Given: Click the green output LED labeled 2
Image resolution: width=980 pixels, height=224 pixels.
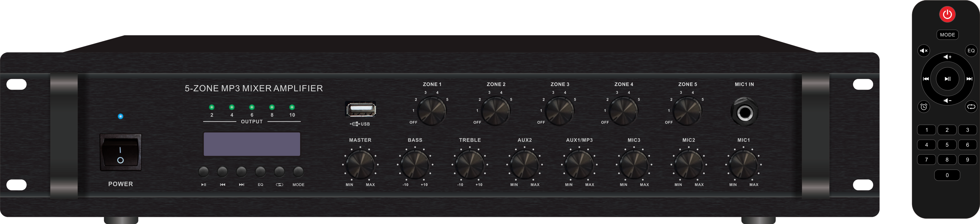Looking at the screenshot, I should click(x=212, y=107).
